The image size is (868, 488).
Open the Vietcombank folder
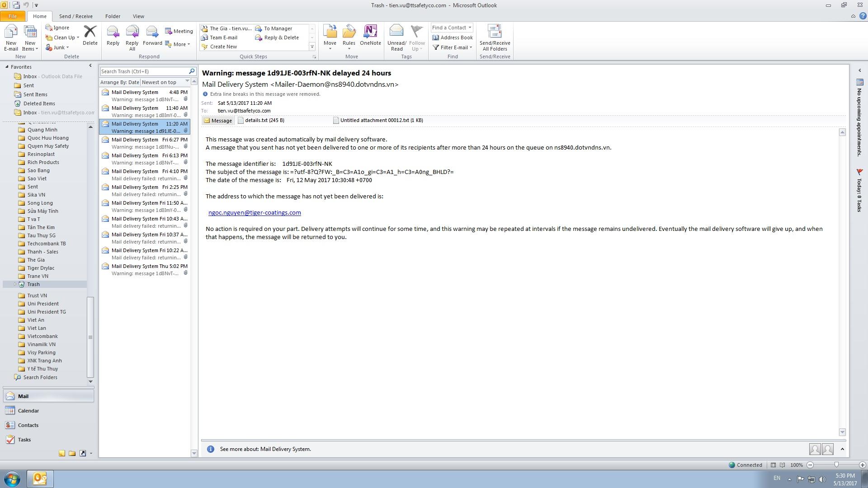point(42,336)
